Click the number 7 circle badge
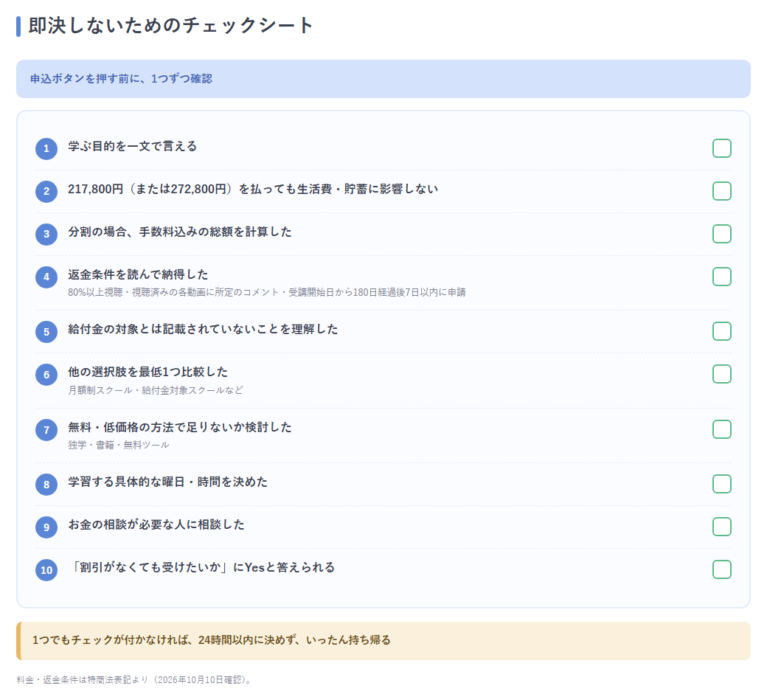Screen dimensions: 767x700 (x=46, y=430)
